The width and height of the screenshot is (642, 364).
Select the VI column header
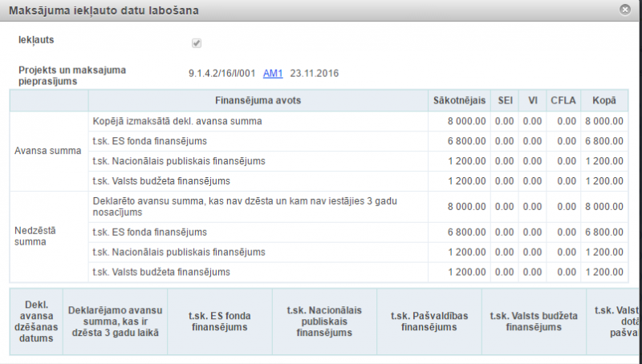tap(532, 100)
